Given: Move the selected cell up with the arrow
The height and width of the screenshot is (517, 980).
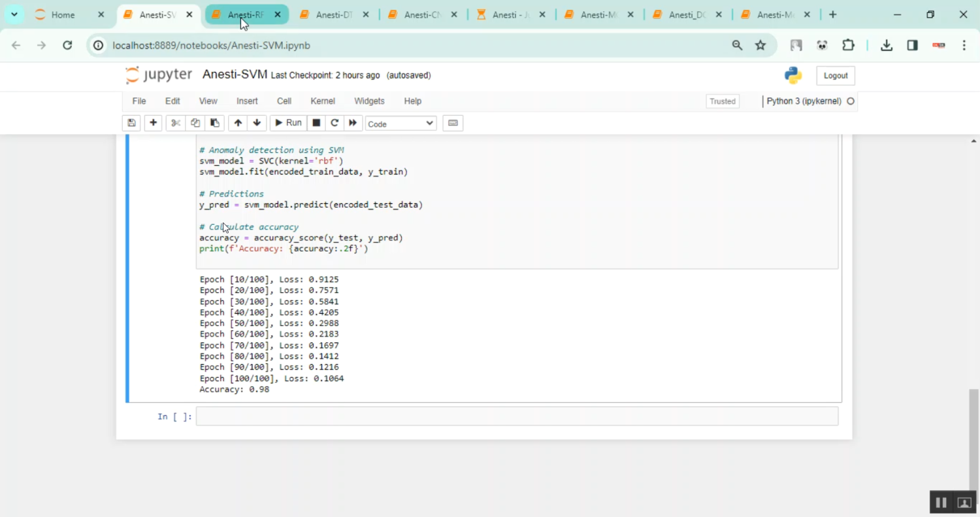Looking at the screenshot, I should (238, 123).
